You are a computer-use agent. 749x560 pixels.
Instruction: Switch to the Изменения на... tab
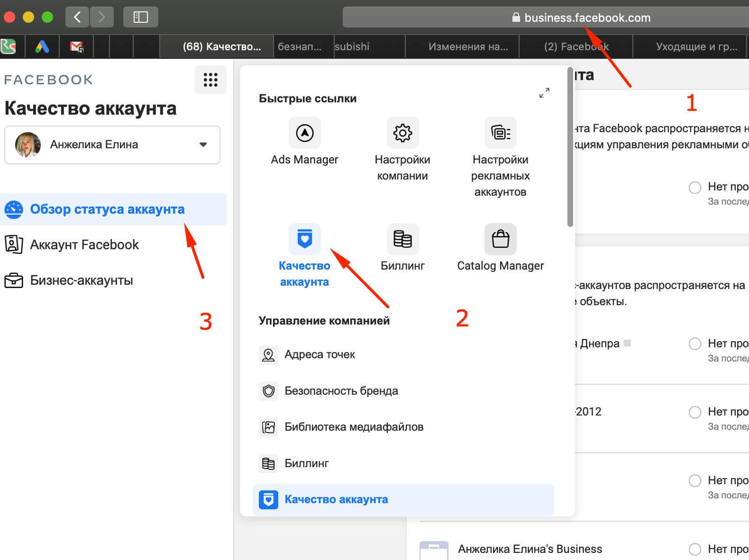point(462,46)
